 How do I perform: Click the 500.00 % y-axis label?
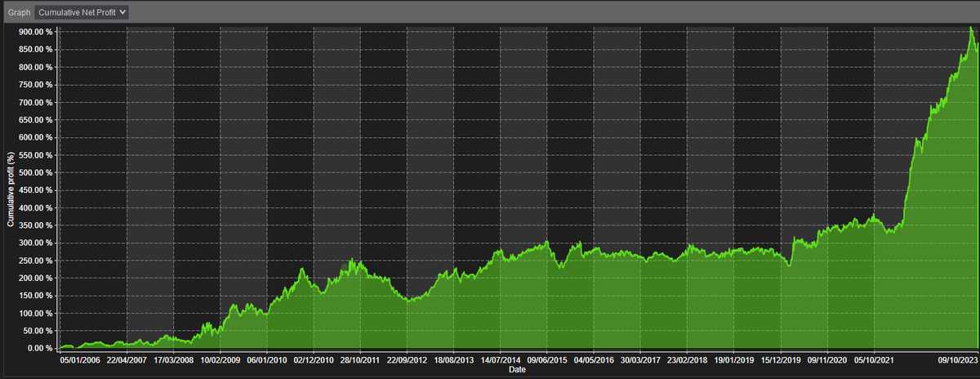coord(36,172)
